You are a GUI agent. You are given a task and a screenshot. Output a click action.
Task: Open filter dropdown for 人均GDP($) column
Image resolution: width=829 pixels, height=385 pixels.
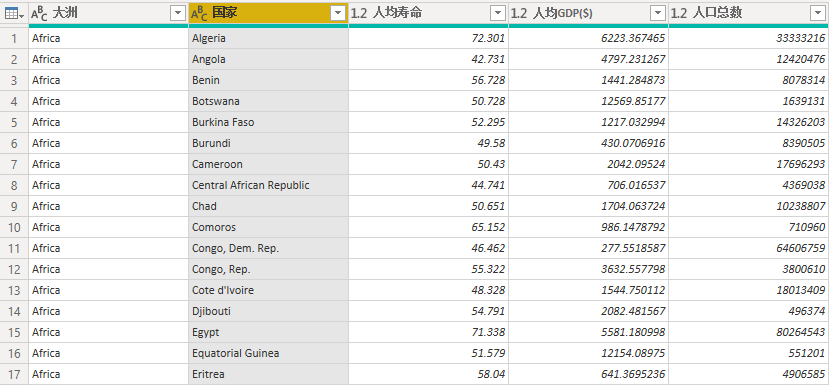[658, 14]
